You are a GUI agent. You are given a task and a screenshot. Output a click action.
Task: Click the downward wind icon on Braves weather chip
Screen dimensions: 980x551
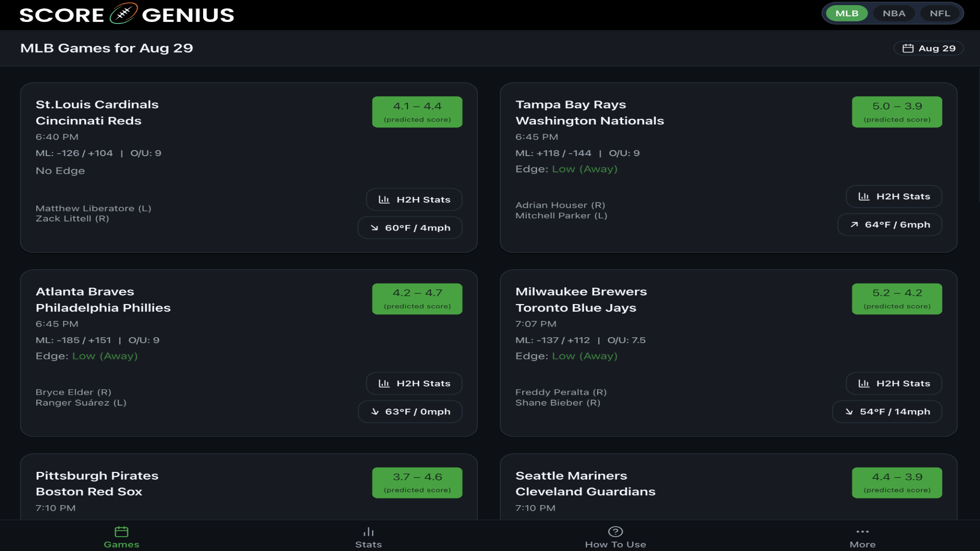pos(376,412)
